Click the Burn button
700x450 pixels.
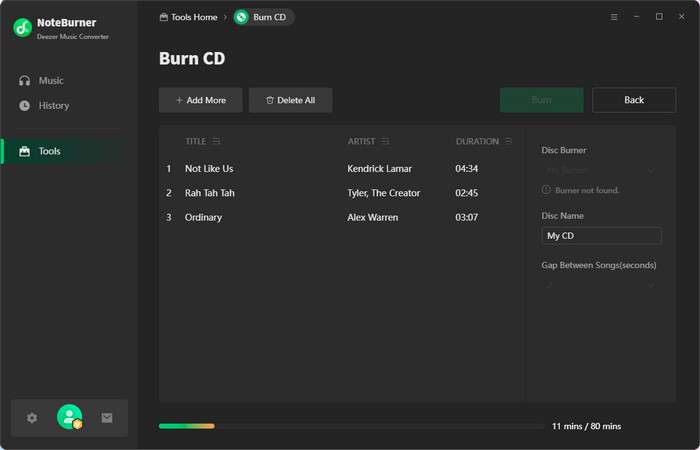click(542, 100)
